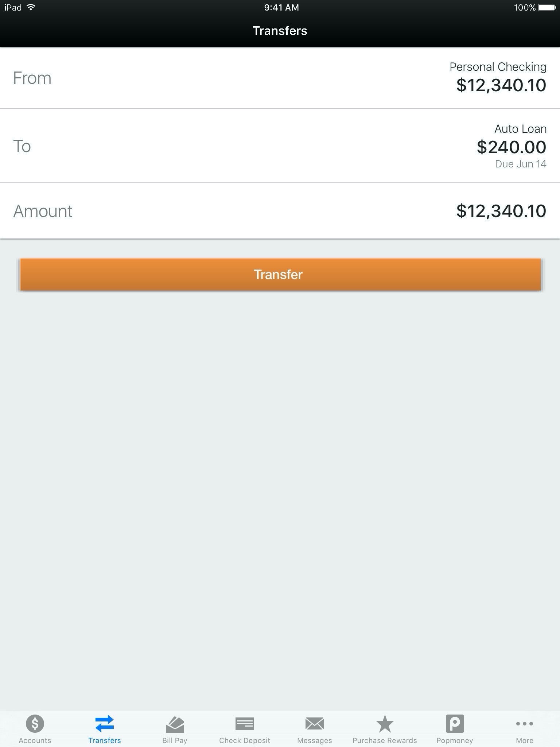Tap the $12,340.10 amount value
The height and width of the screenshot is (747, 560).
coord(501,211)
